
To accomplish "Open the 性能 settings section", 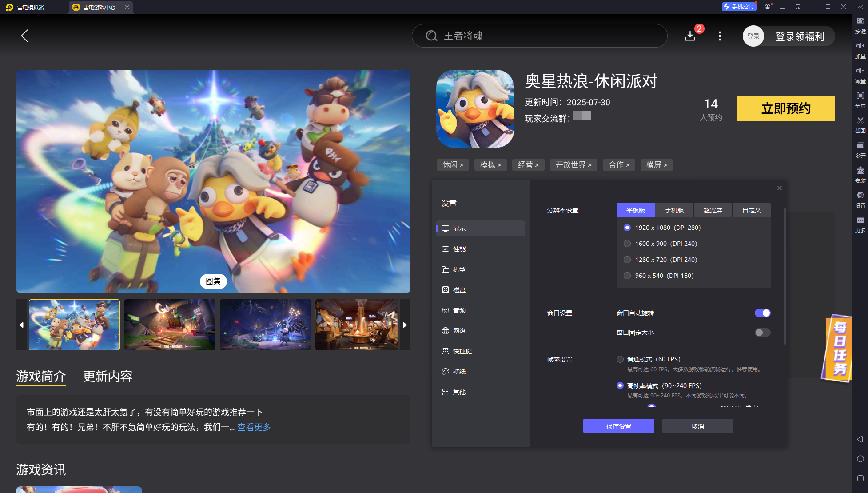I will pos(481,249).
